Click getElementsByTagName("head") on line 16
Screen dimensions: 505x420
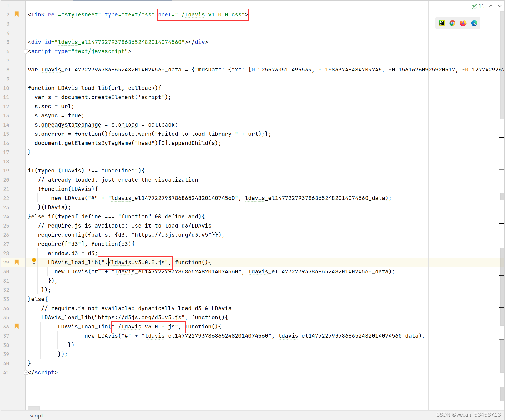pyautogui.click(x=111, y=143)
